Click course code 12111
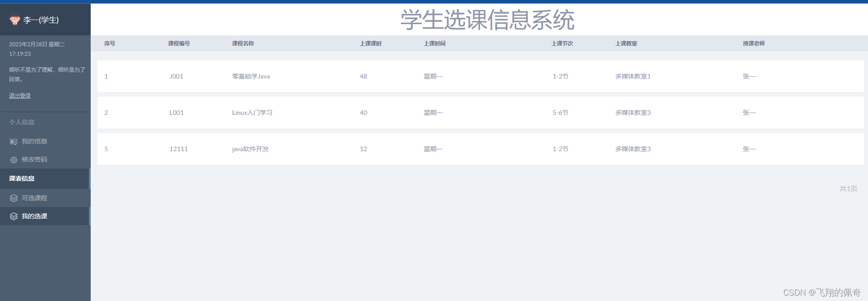The height and width of the screenshot is (301, 868). point(179,149)
